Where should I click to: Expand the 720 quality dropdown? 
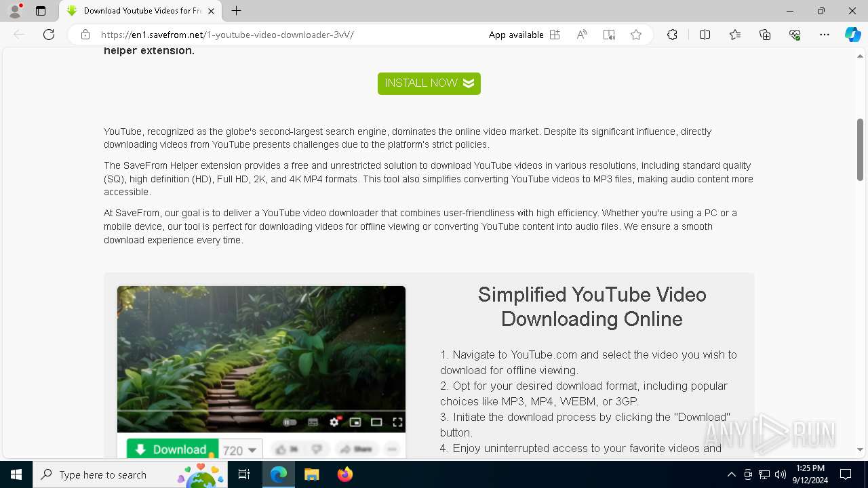[x=240, y=450]
